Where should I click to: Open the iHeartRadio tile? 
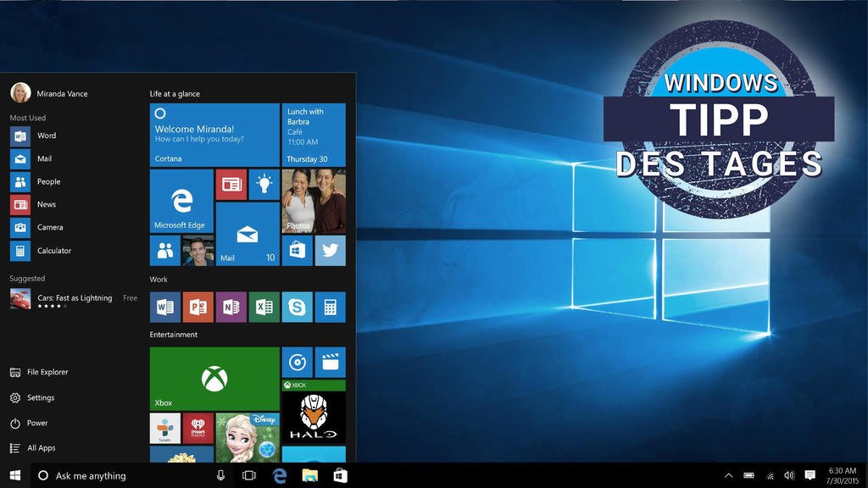(x=198, y=428)
